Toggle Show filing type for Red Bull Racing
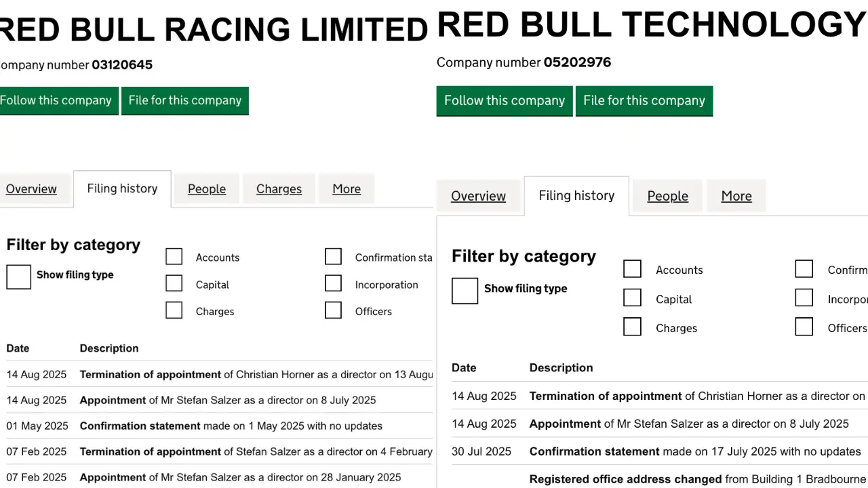The height and width of the screenshot is (488, 868). point(18,277)
